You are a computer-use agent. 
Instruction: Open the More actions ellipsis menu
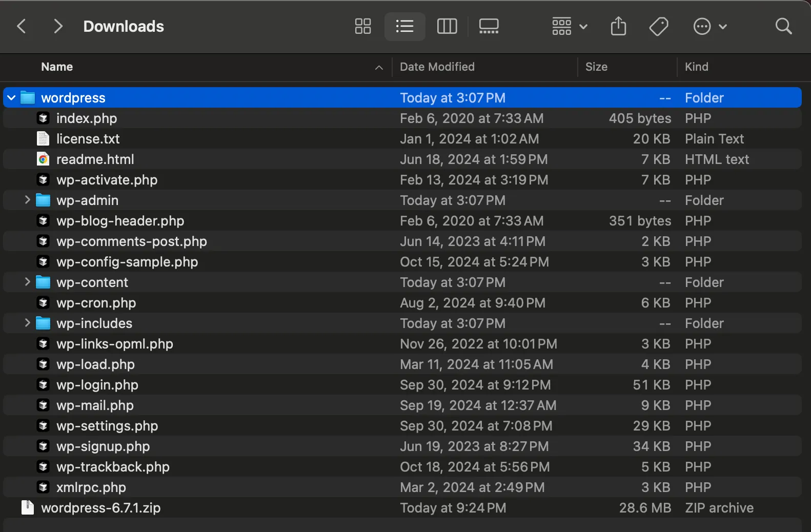tap(709, 26)
